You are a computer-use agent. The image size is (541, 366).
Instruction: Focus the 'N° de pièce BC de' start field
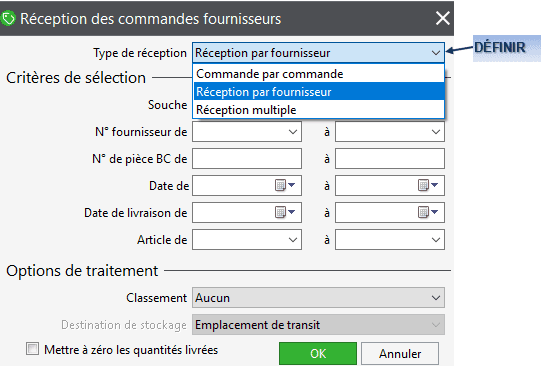tap(247, 159)
